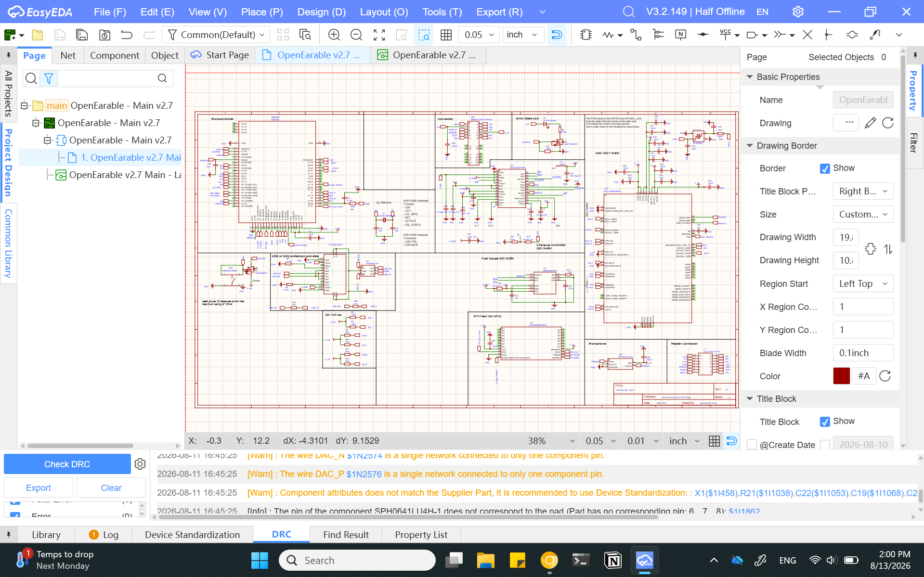The width and height of the screenshot is (924, 577).
Task: Toggle the grid icon in the status bar
Action: [x=714, y=441]
